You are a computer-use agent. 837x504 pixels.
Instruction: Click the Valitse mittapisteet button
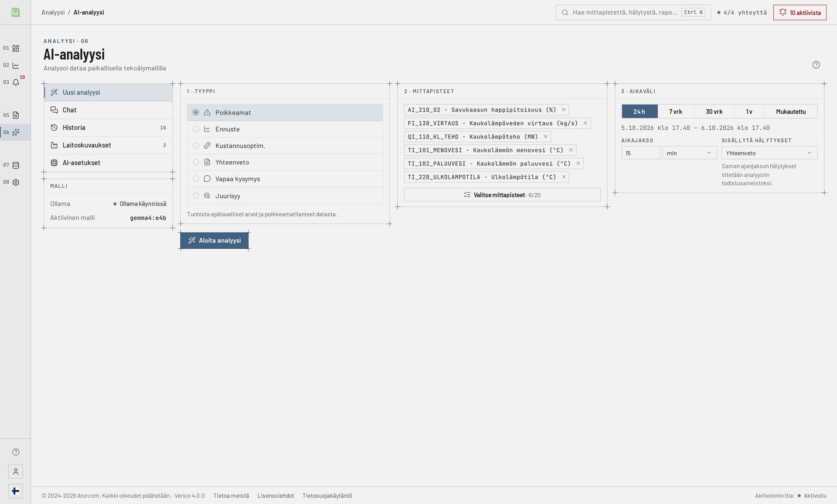point(502,195)
